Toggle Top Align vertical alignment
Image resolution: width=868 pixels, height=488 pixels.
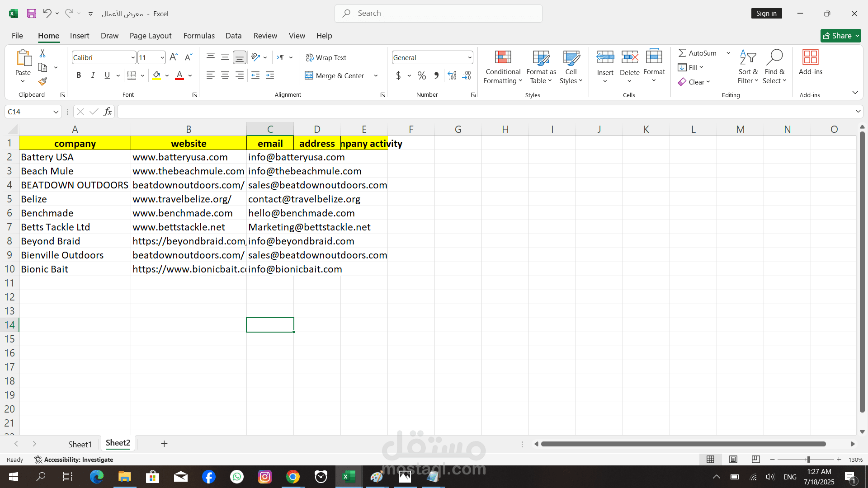pyautogui.click(x=211, y=57)
